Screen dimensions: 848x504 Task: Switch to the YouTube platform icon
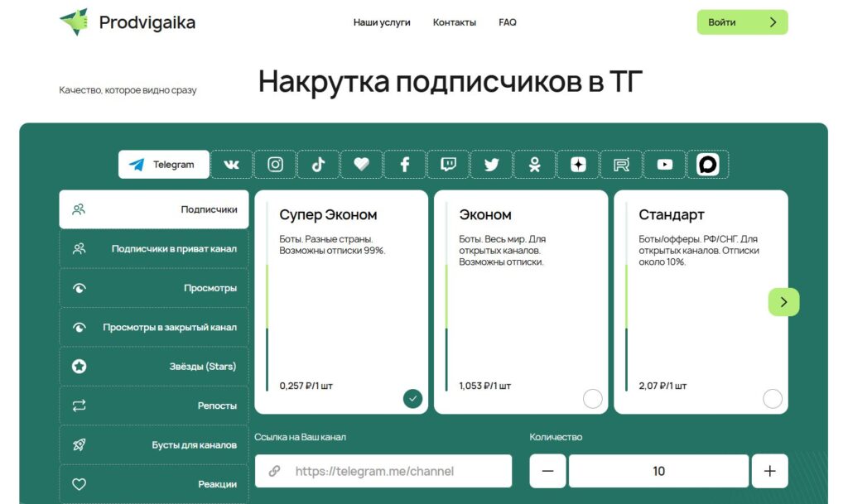(x=665, y=164)
